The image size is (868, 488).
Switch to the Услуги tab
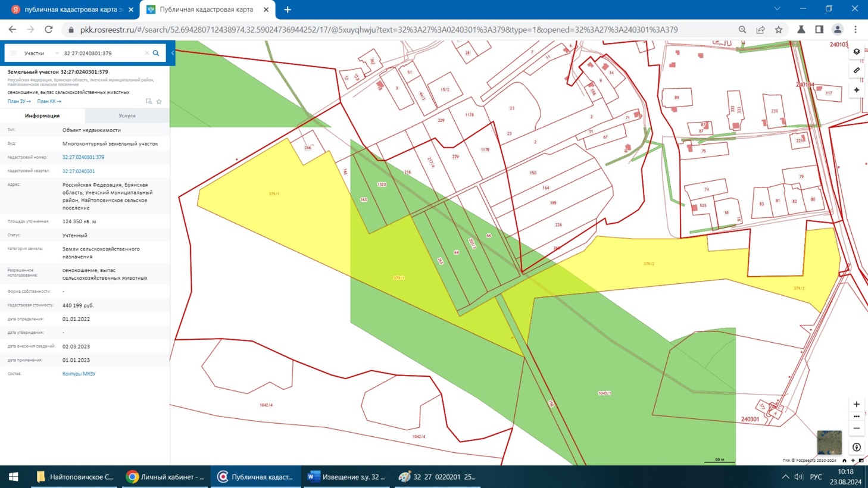(x=127, y=115)
